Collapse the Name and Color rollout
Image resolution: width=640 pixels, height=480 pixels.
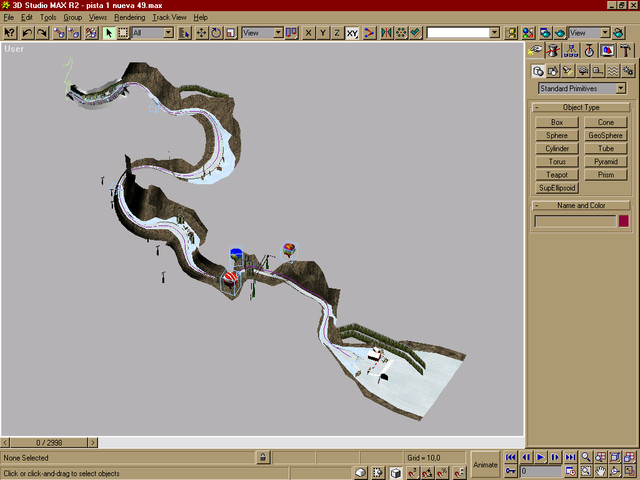(x=581, y=205)
